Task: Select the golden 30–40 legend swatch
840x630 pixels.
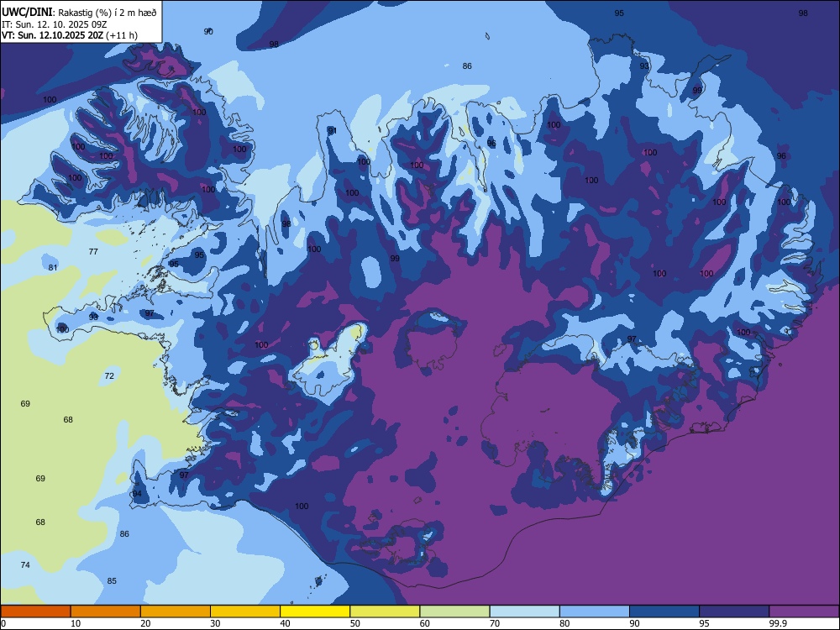Action: [x=245, y=612]
